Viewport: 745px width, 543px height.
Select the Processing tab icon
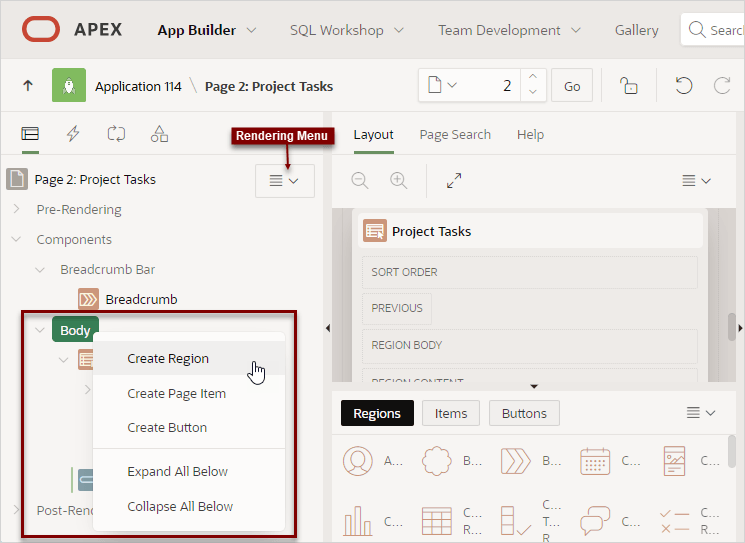tap(116, 134)
